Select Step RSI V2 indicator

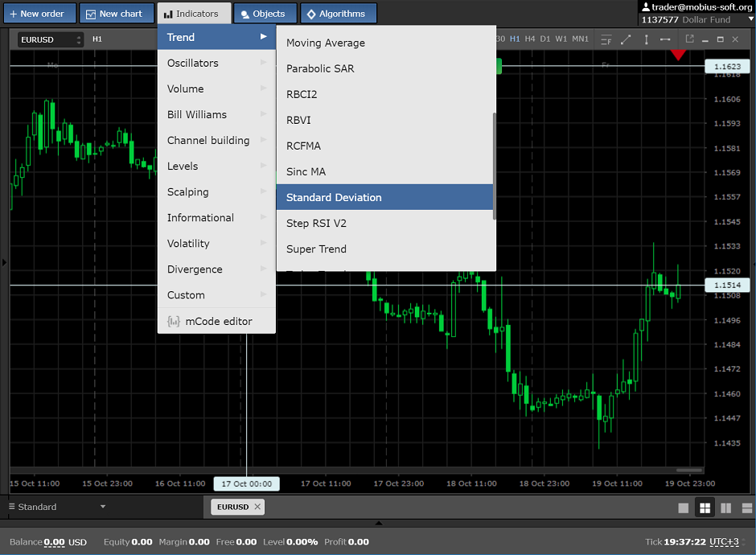pos(384,224)
